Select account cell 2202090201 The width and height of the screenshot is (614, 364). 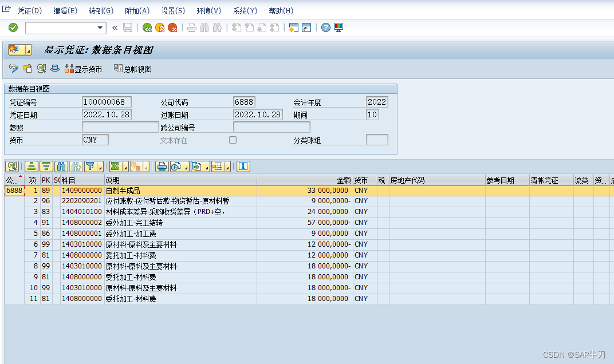[82, 201]
